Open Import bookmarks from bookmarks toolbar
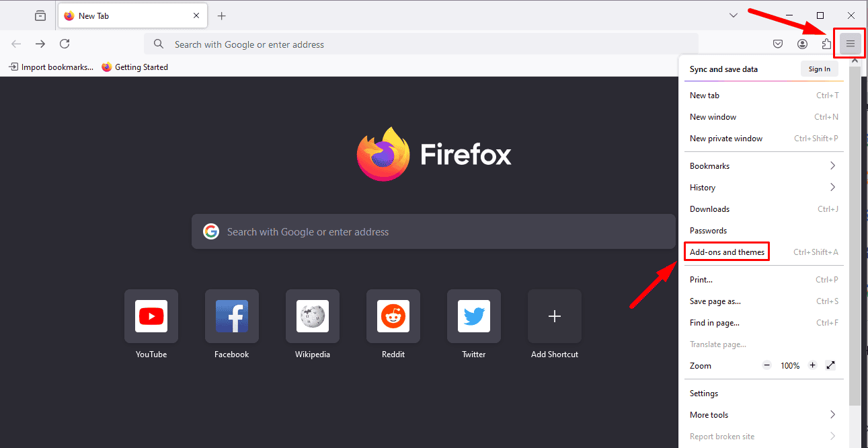Screen dimensions: 868x448 click(x=50, y=67)
